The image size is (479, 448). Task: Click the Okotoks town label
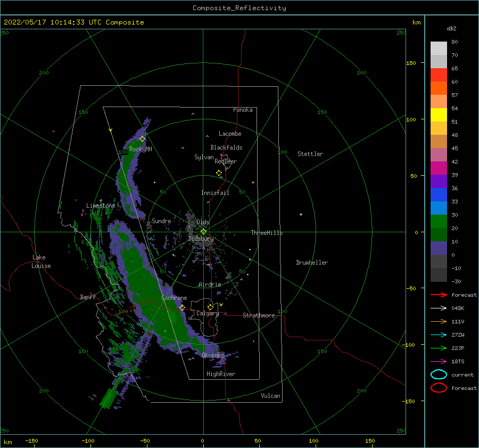[x=213, y=355]
